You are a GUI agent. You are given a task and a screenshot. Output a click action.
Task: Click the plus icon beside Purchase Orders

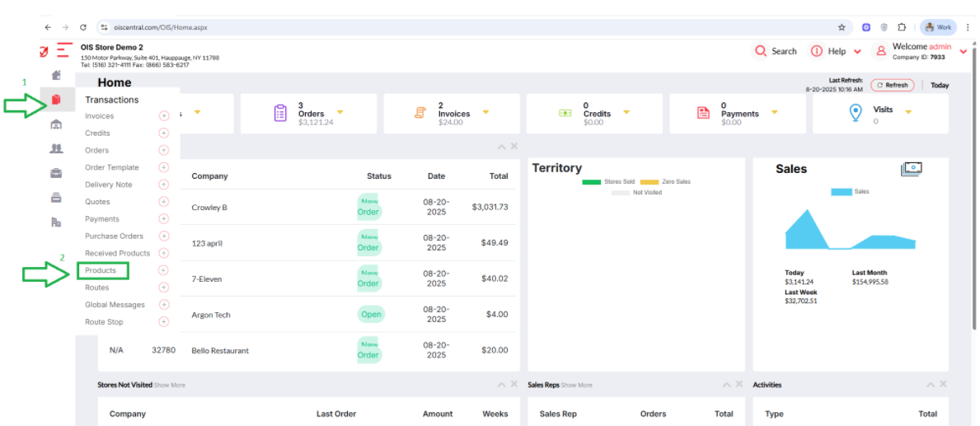164,236
